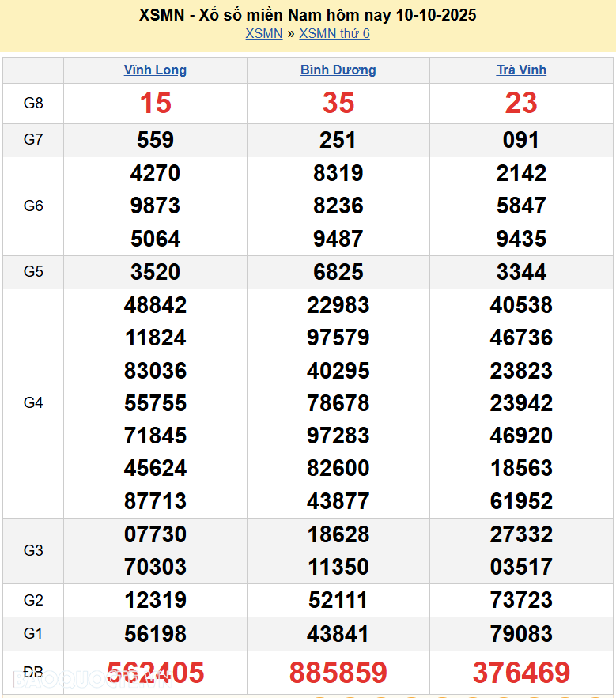Open the Trà Vinh province link
Screen dimensions: 616x698
pyautogui.click(x=521, y=70)
